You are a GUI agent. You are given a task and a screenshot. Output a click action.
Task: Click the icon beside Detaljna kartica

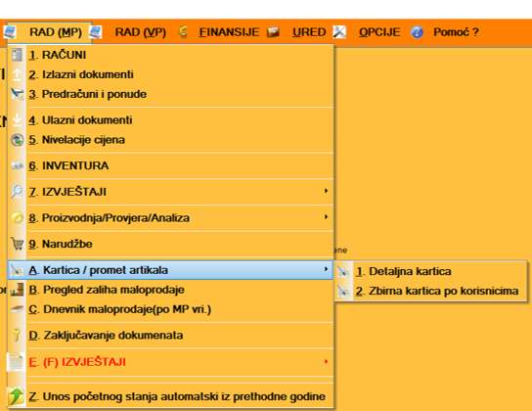point(343,271)
